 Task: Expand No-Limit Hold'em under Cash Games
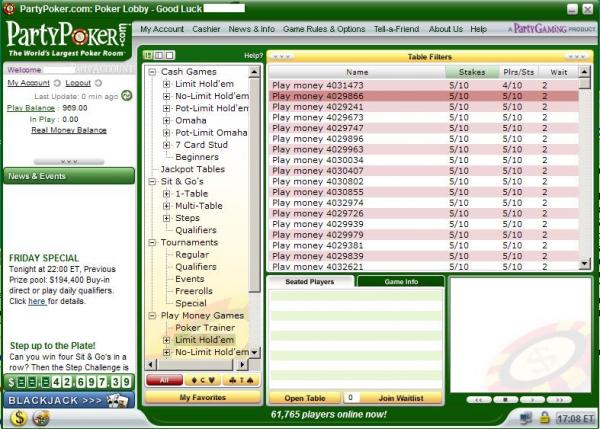tap(166, 96)
